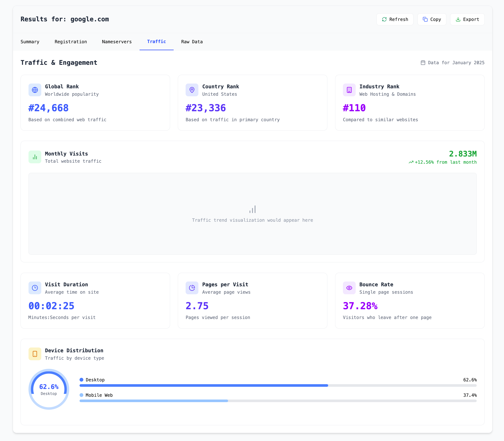Click the eye icon on Bounce Rate
This screenshot has width=504, height=441.
[349, 288]
